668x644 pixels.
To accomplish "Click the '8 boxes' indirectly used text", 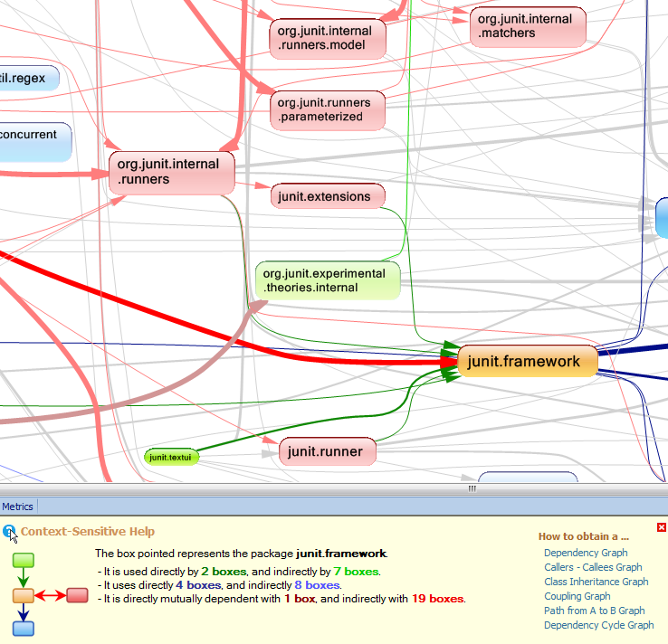I will click(318, 585).
